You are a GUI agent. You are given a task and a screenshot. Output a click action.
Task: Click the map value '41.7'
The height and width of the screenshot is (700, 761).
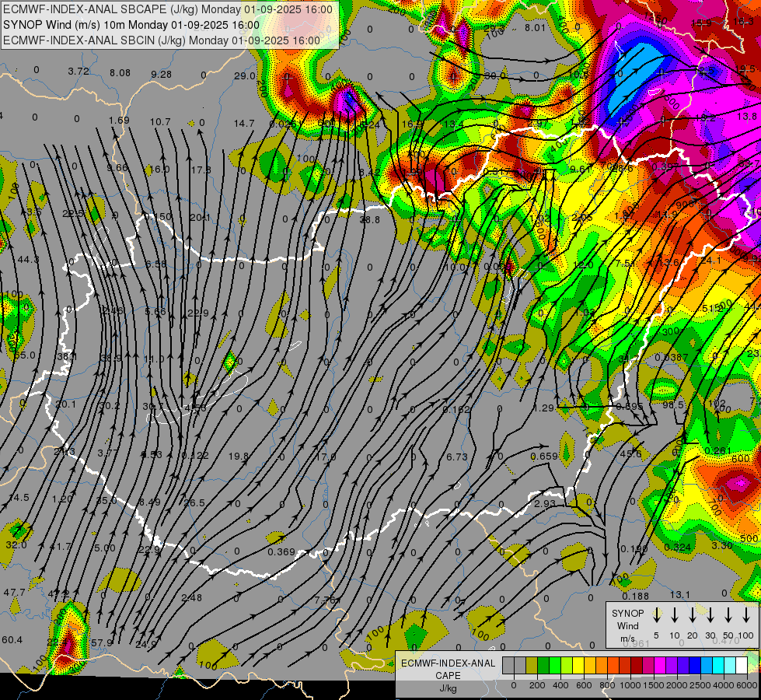(61, 547)
